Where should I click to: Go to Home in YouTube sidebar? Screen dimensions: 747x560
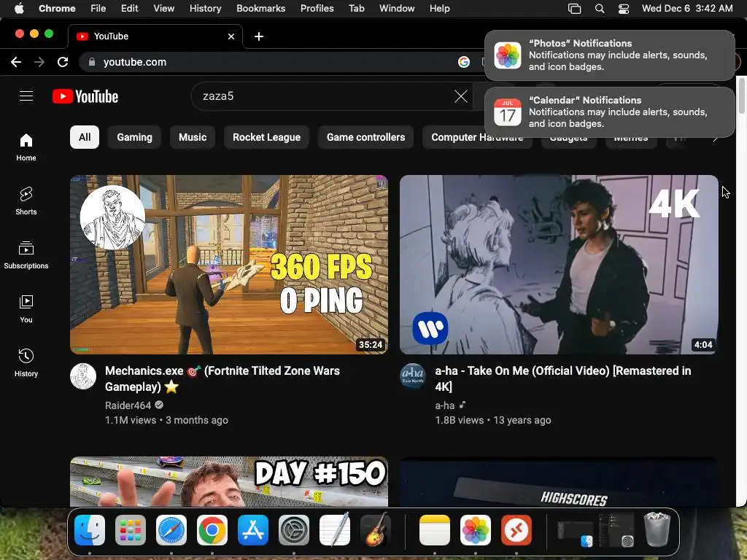(26, 147)
